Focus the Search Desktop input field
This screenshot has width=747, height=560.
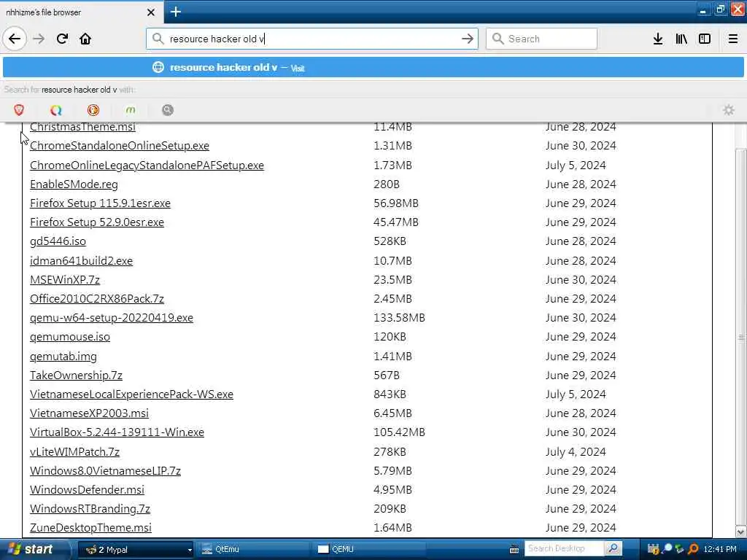point(564,548)
